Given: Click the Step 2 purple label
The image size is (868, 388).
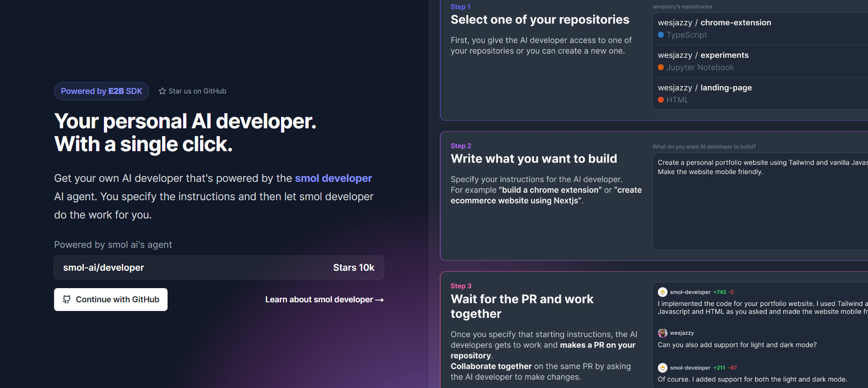Looking at the screenshot, I should click(x=461, y=146).
